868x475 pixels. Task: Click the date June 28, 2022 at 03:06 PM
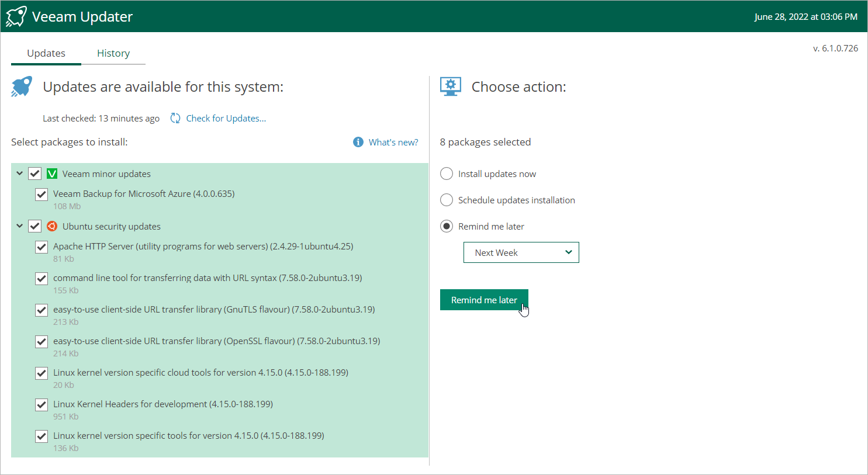click(805, 16)
